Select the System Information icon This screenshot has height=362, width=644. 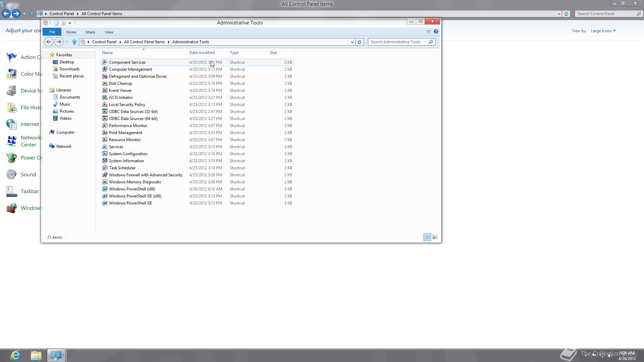[105, 161]
